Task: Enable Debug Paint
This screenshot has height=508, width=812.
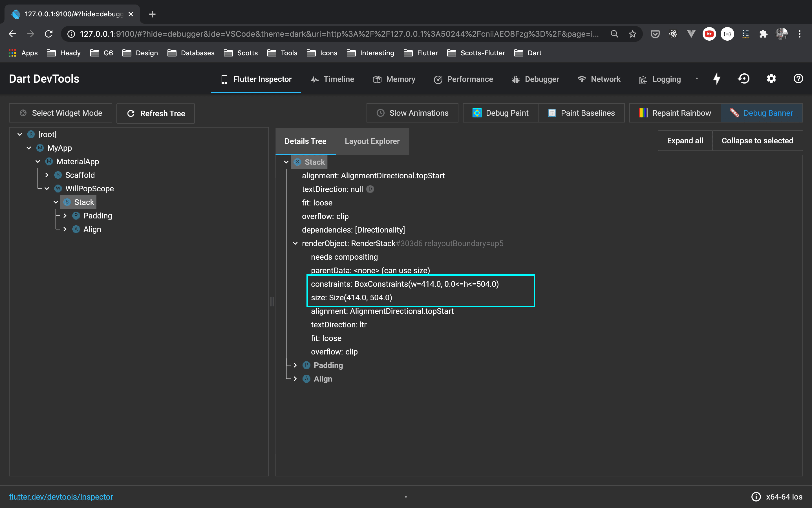Action: coord(500,113)
